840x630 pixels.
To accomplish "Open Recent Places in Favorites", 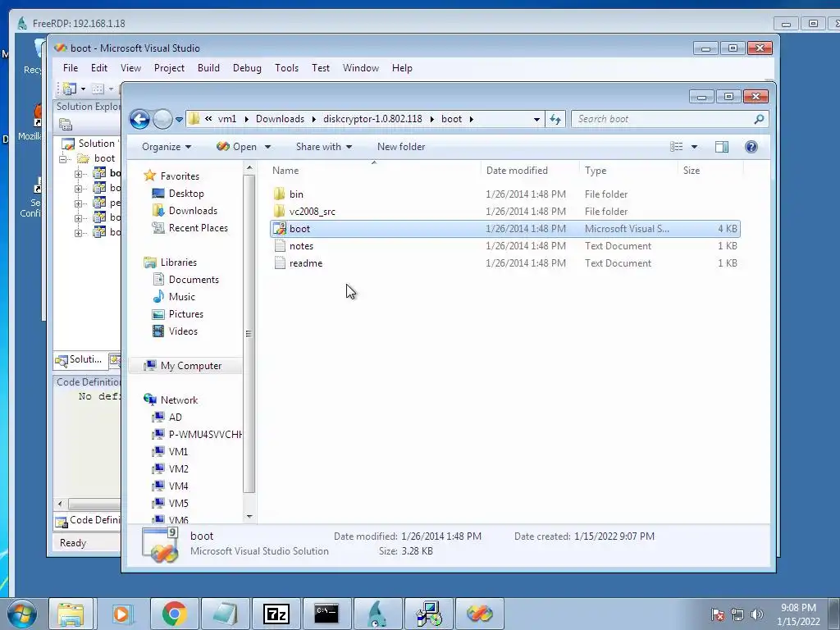I will (190, 228).
